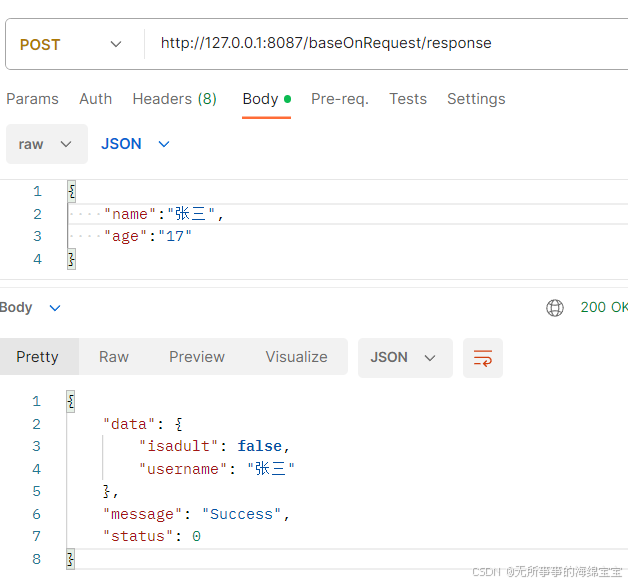The height and width of the screenshot is (583, 628).
Task: Open the response JSON format dropdown
Action: click(405, 358)
